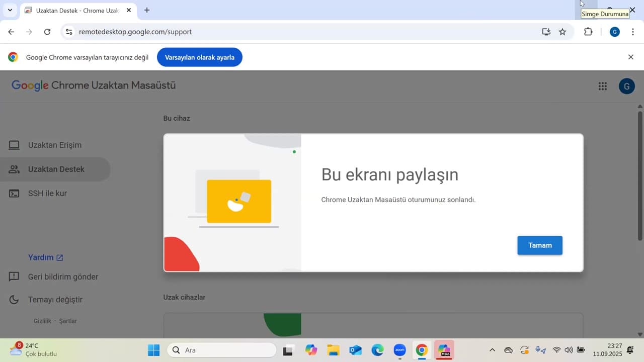Open the Şartlar terms link
The width and height of the screenshot is (644, 362).
pos(68,321)
